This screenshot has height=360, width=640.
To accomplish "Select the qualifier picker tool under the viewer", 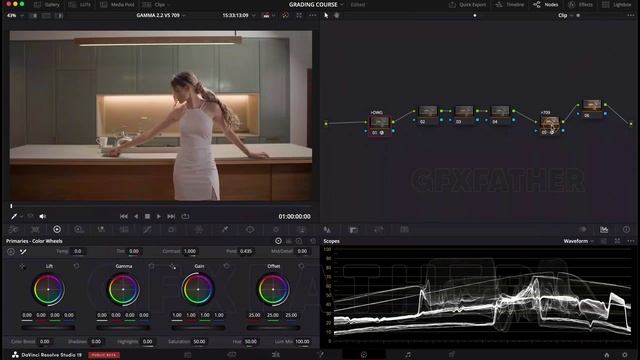I will (x=14, y=216).
